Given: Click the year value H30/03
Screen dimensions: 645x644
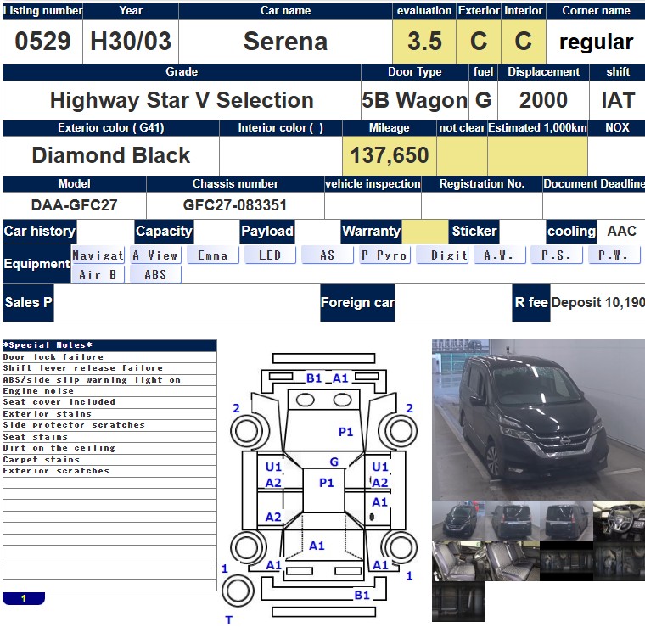Looking at the screenshot, I should [x=131, y=41].
